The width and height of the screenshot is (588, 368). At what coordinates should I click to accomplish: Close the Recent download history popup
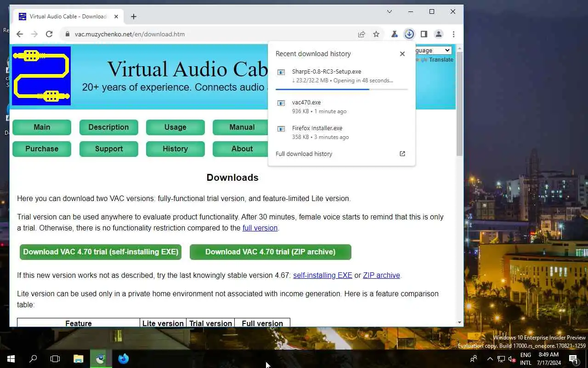402,54
